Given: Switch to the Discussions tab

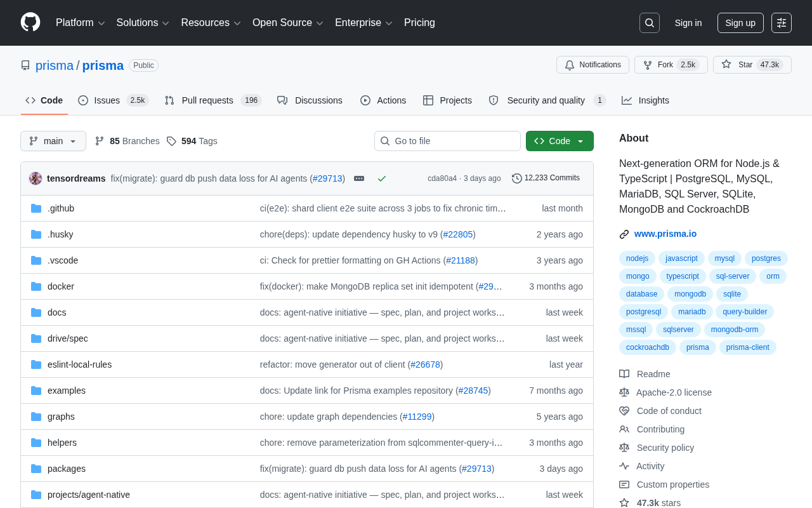Looking at the screenshot, I should point(310,100).
